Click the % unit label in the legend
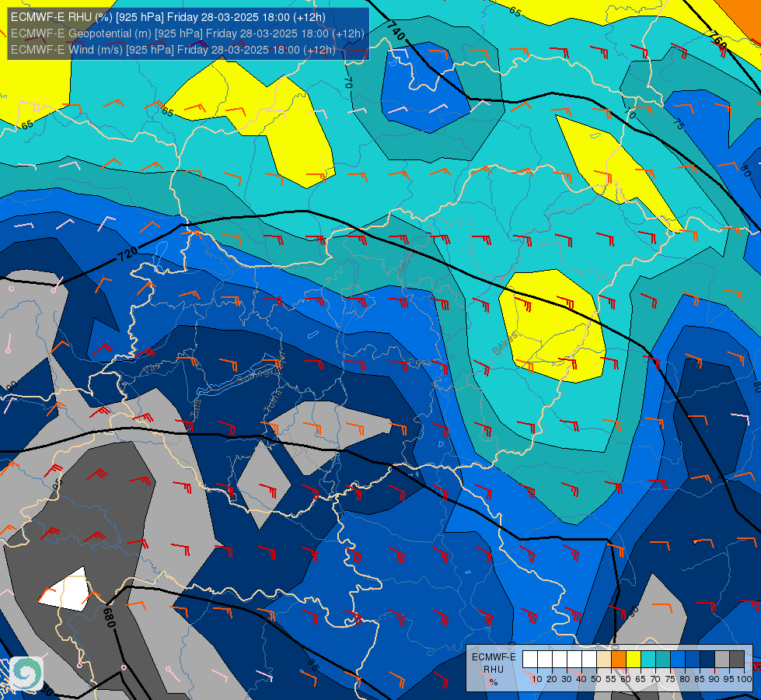The width and height of the screenshot is (761, 700). click(x=494, y=682)
